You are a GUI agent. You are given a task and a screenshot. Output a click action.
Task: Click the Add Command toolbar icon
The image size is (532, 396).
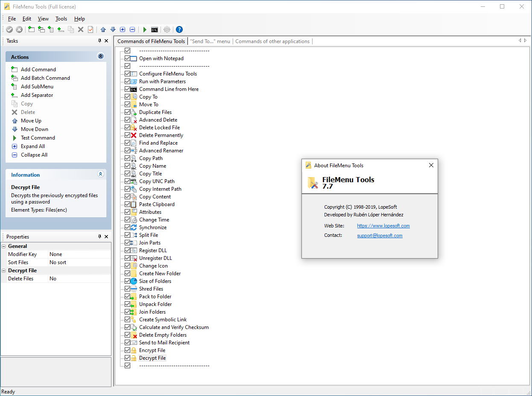(x=32, y=29)
